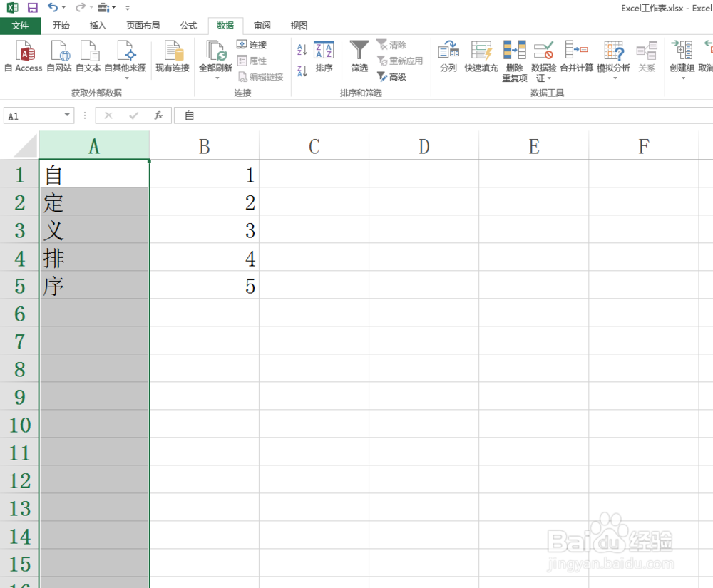Select cell B3 containing 3
This screenshot has height=588, width=713.
[x=204, y=230]
